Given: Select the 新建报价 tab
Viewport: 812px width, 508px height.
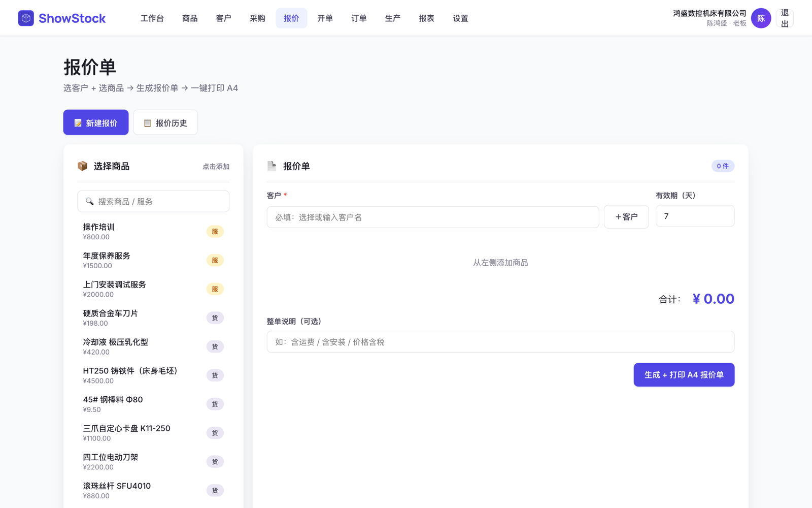Looking at the screenshot, I should tap(96, 122).
